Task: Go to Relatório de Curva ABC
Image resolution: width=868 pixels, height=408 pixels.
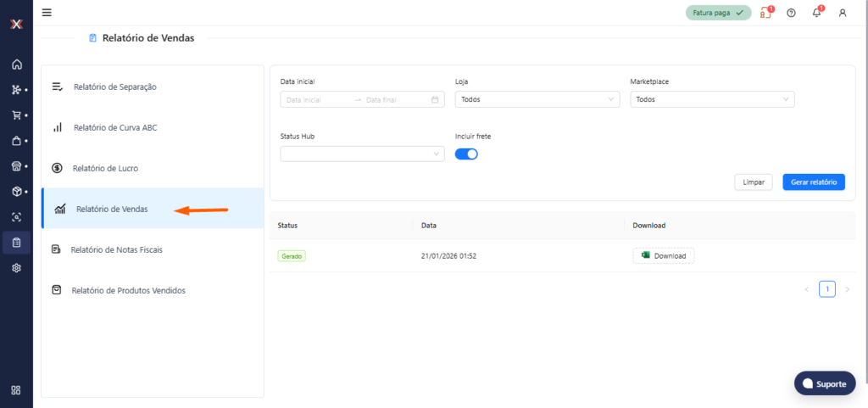Action: (114, 127)
